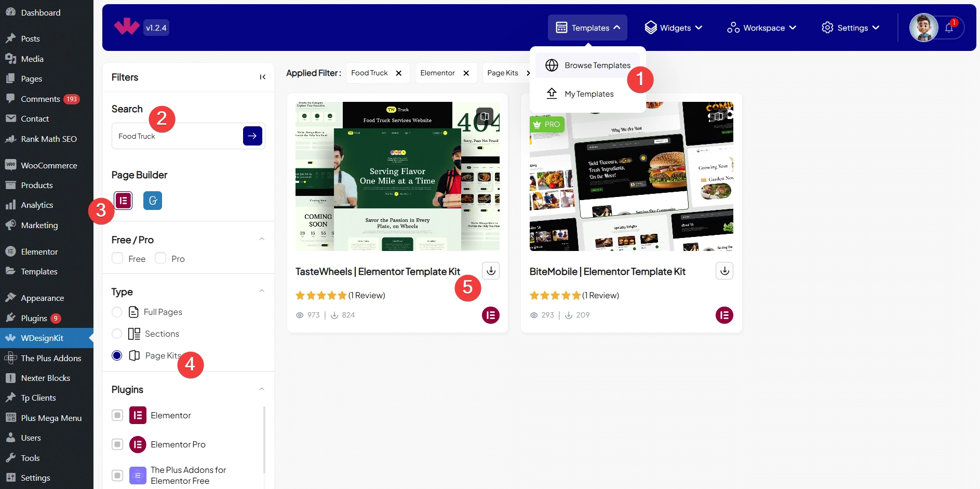Check the Pro filter checkbox
Image resolution: width=980 pixels, height=489 pixels.
pos(161,258)
